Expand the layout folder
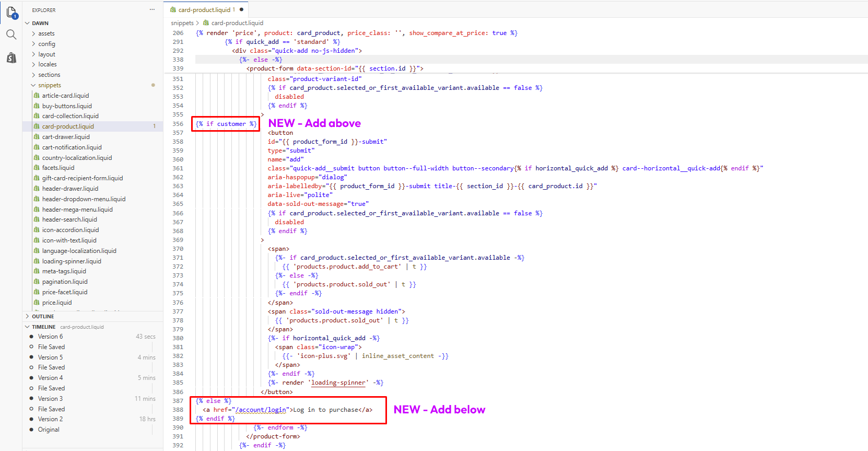Viewport: 868px width, 451px height. [33, 54]
